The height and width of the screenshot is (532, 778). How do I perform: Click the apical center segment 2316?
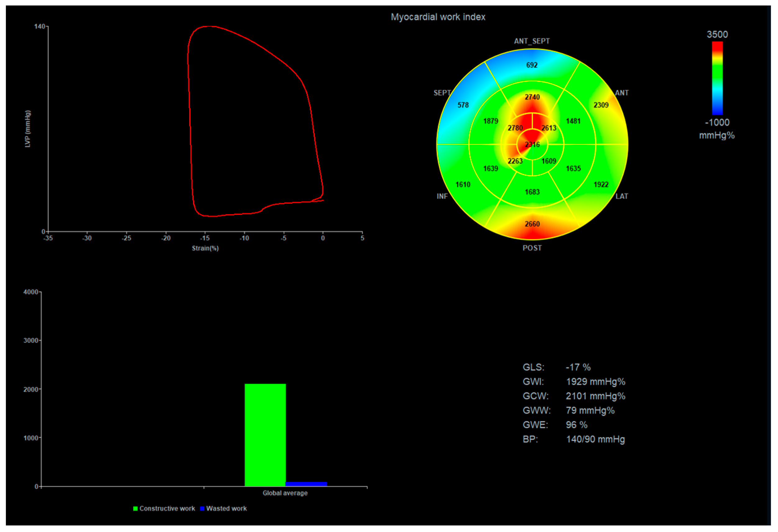pyautogui.click(x=532, y=144)
